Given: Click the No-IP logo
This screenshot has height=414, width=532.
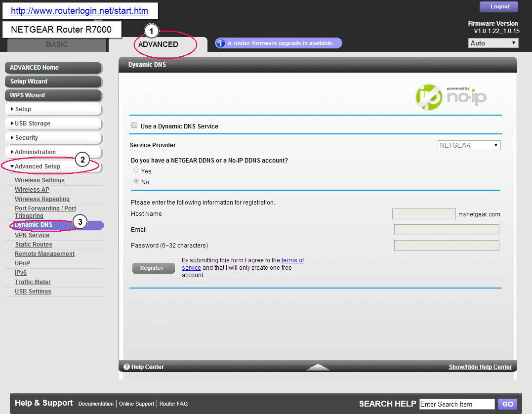Looking at the screenshot, I should click(x=451, y=97).
